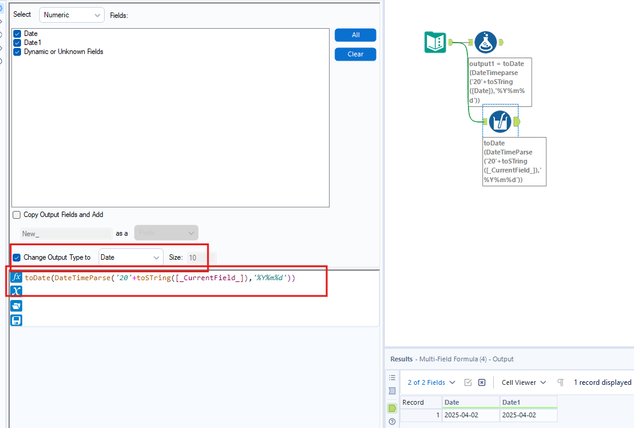The width and height of the screenshot is (634, 428).
Task: Save the expression with disk icon
Action: (x=16, y=320)
